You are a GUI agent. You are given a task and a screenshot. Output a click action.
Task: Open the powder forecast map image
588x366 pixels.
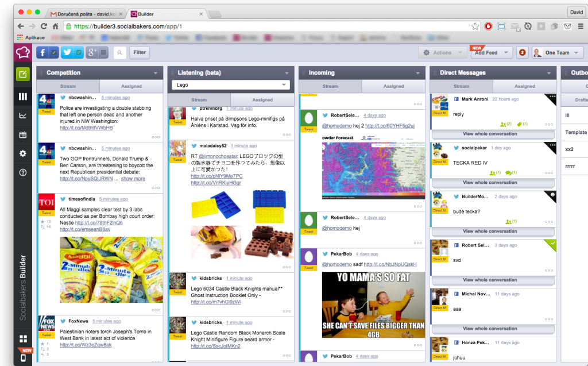(x=373, y=167)
